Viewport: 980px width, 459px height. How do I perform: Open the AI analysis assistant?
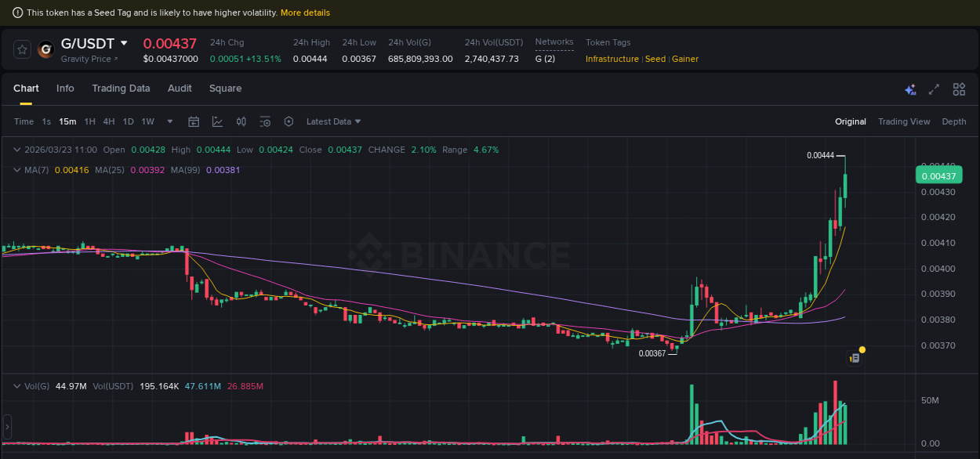point(910,89)
